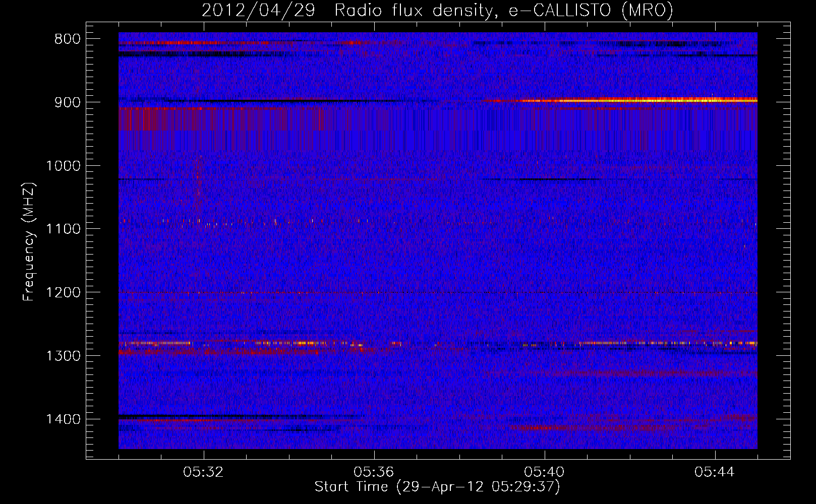Click the 1200 frequency tick label

point(63,293)
